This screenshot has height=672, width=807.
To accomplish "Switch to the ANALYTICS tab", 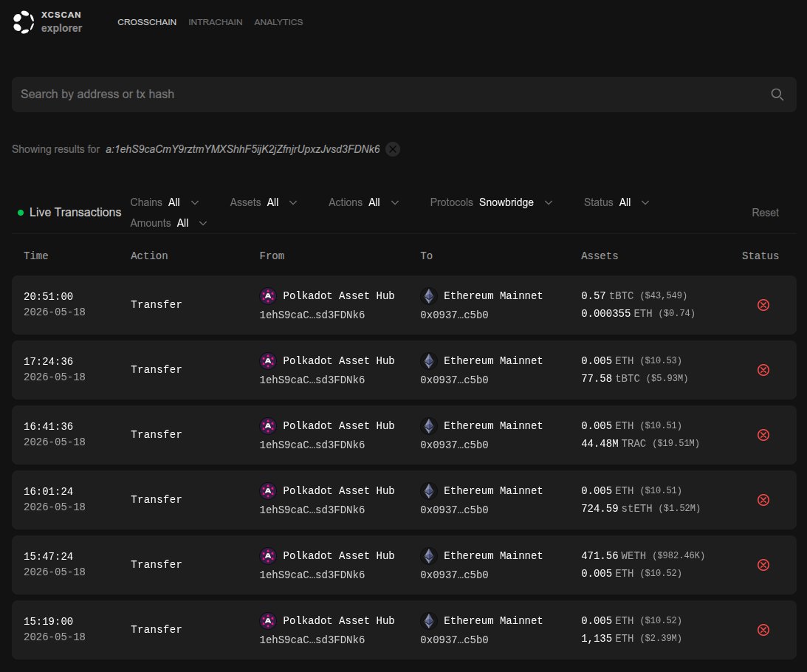I will click(x=278, y=22).
